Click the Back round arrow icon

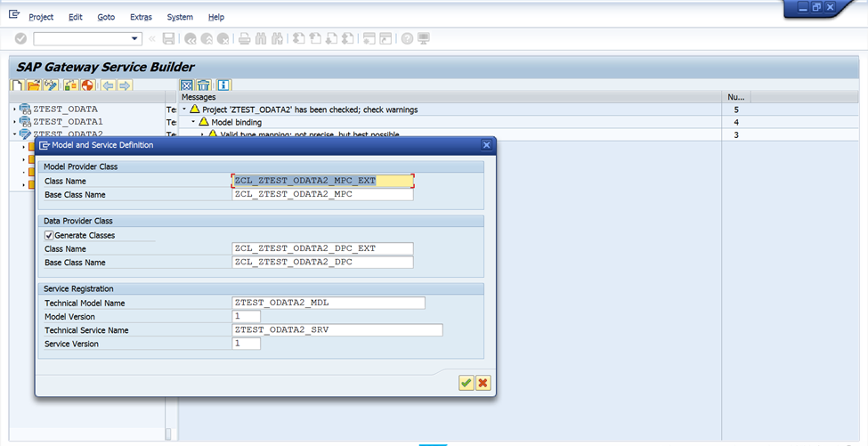click(191, 39)
